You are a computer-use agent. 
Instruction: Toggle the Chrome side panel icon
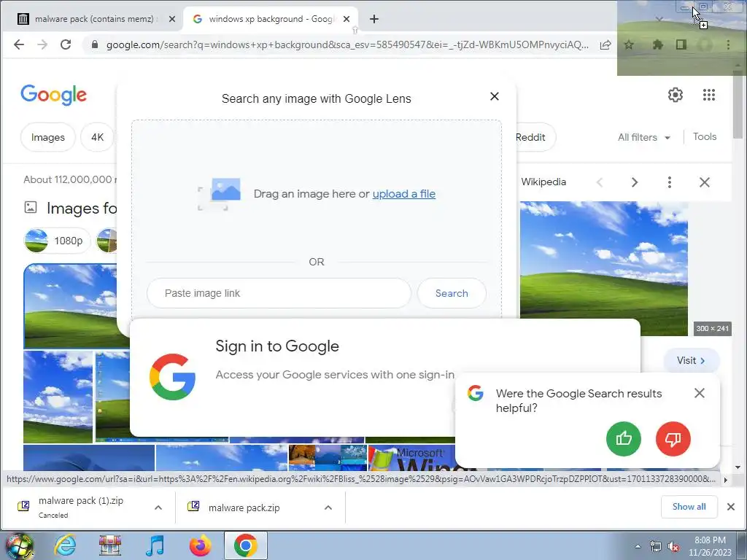681,44
